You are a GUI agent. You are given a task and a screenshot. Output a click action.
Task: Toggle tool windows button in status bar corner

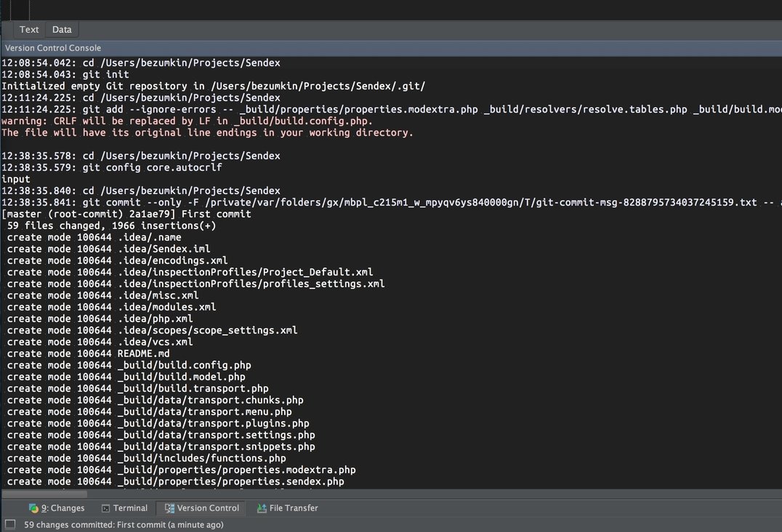coord(9,524)
